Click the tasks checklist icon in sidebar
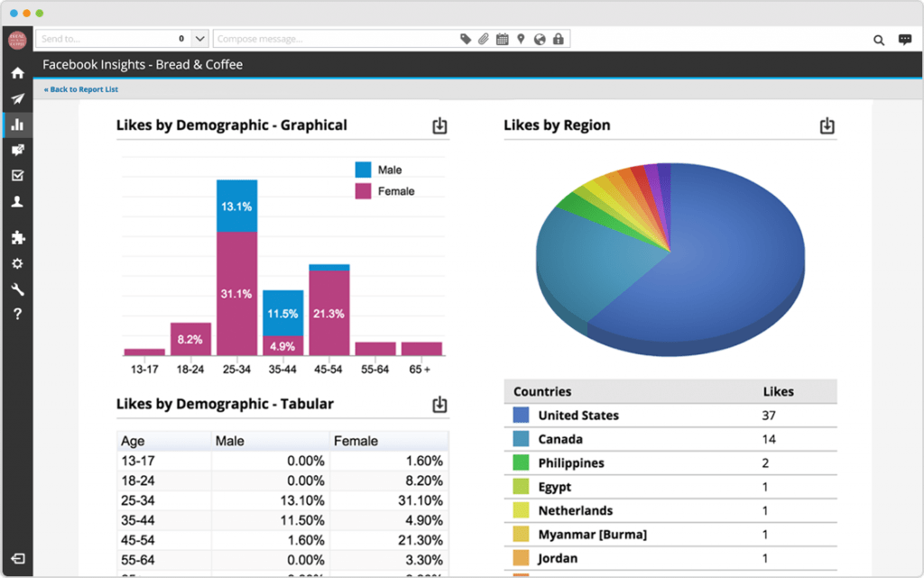The width and height of the screenshot is (924, 578). coord(16,175)
